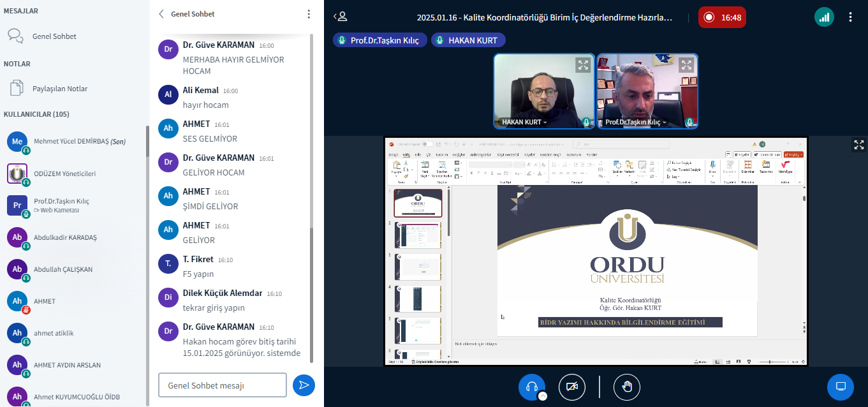Click the muted AHMET avatar in user list
Image resolution: width=868 pixels, height=407 pixels.
coord(17,301)
